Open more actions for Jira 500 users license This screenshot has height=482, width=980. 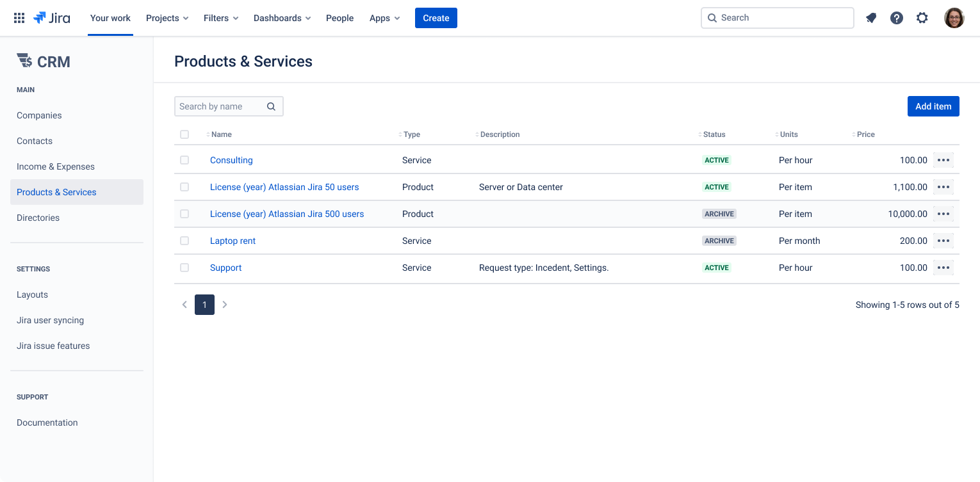pos(943,214)
